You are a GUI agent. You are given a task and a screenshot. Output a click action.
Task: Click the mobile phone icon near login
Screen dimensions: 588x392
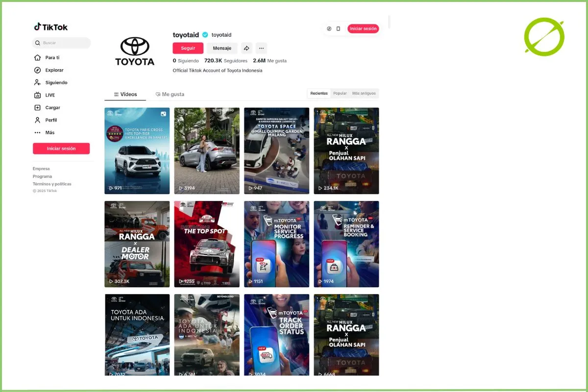(x=338, y=29)
